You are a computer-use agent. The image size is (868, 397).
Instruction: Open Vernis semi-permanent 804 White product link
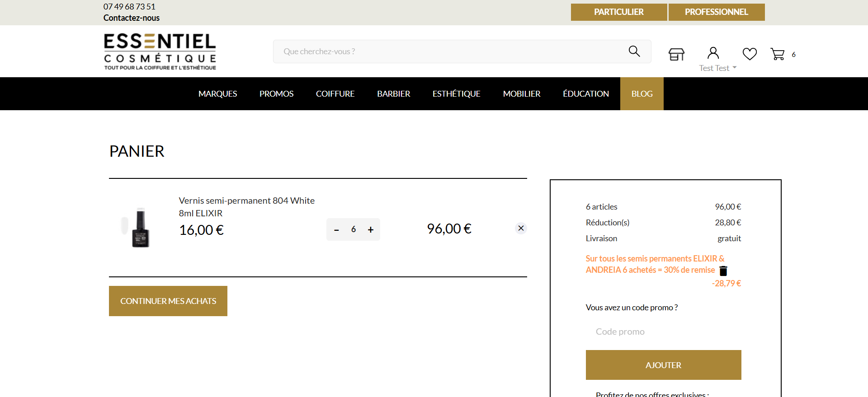point(246,207)
